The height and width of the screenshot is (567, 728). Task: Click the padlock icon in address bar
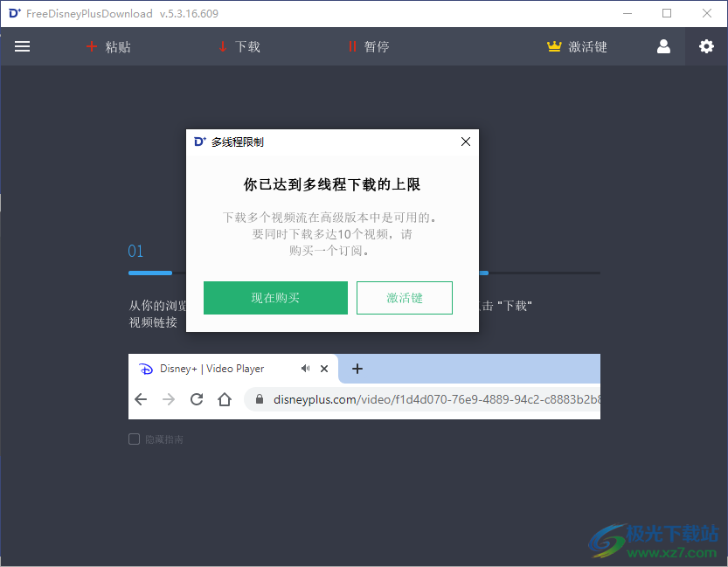pyautogui.click(x=260, y=399)
